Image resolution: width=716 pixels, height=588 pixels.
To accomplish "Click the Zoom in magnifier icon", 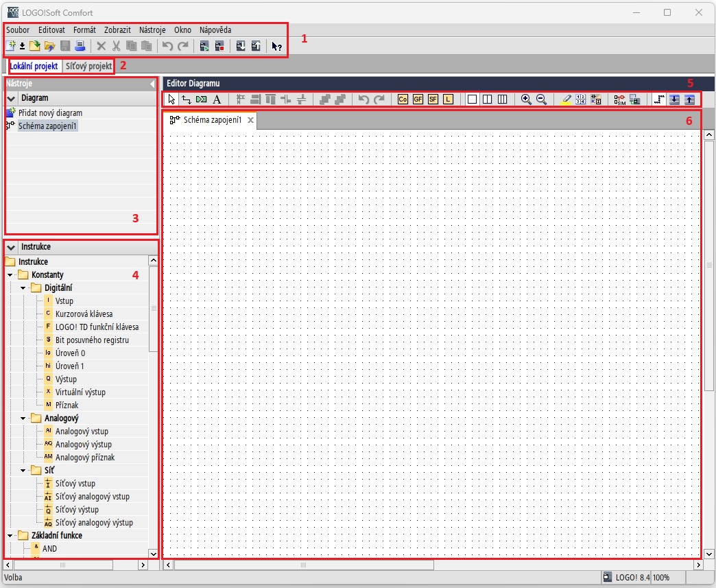I will click(x=526, y=99).
